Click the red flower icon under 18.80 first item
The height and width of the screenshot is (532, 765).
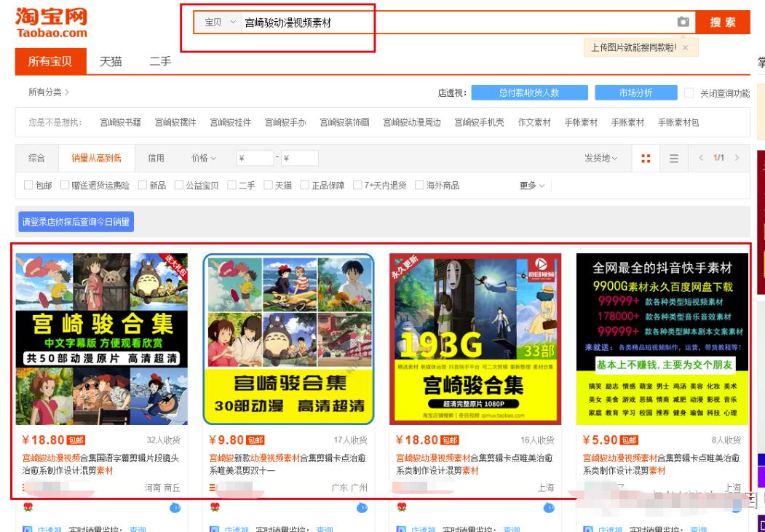tap(28, 507)
